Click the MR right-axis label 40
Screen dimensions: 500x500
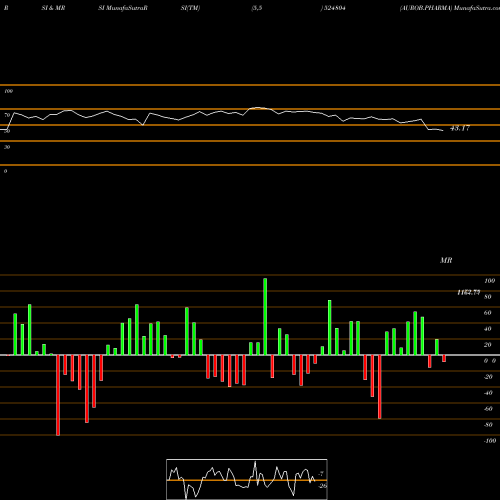coord(488,329)
